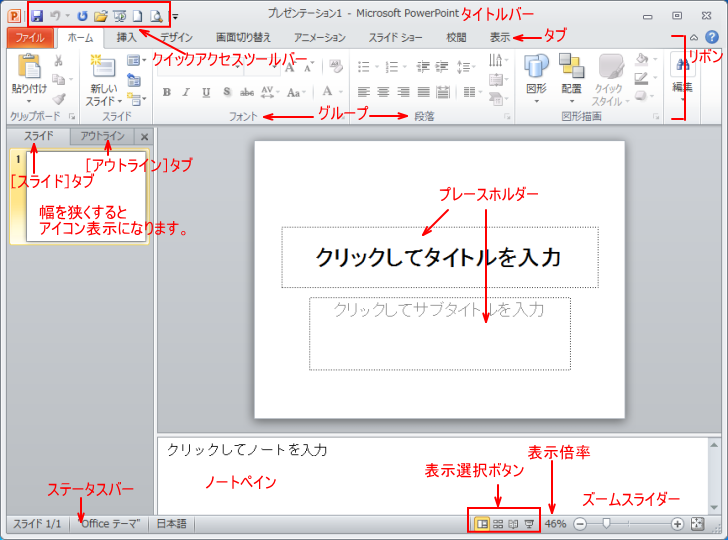
Task: Switch to Slide Sorter view in status bar
Action: click(498, 524)
